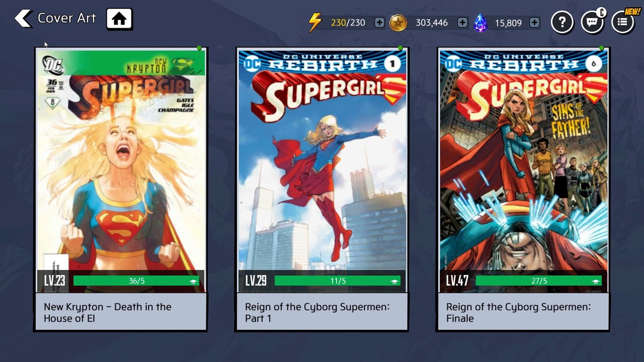The image size is (644, 362).
Task: Click the LV.29 progress bar 11/5
Action: [337, 281]
